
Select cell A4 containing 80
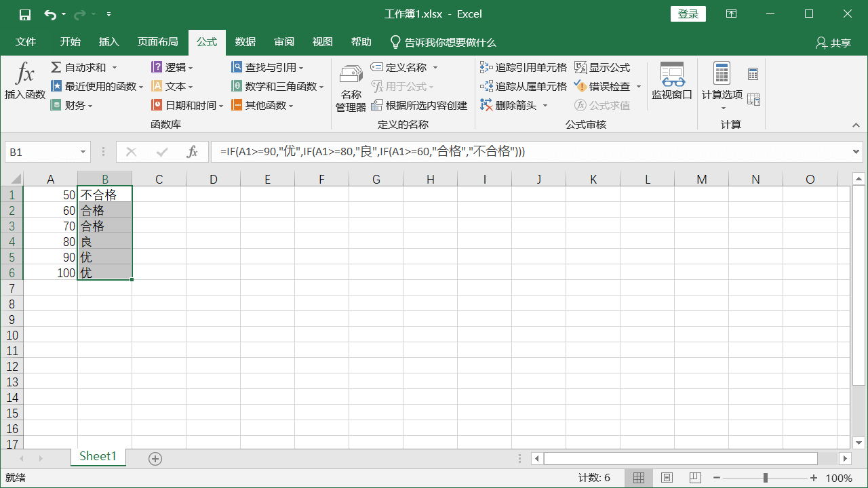click(x=51, y=242)
